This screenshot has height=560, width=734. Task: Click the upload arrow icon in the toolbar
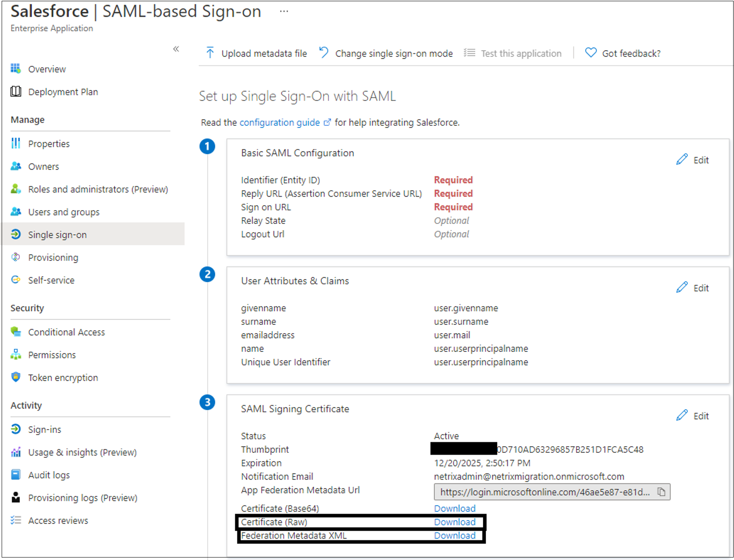(210, 53)
